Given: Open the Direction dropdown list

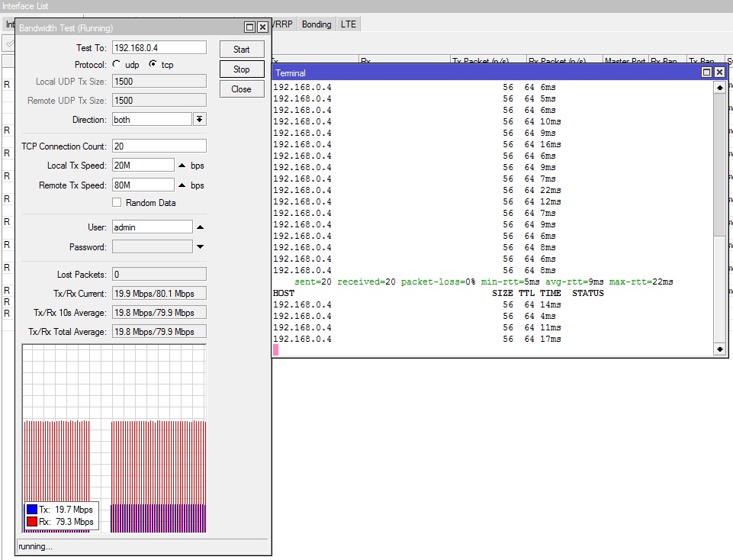Looking at the screenshot, I should click(x=199, y=120).
